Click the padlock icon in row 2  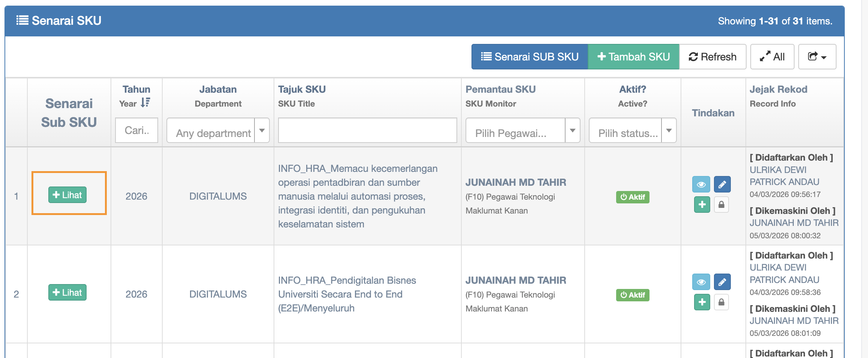(721, 302)
